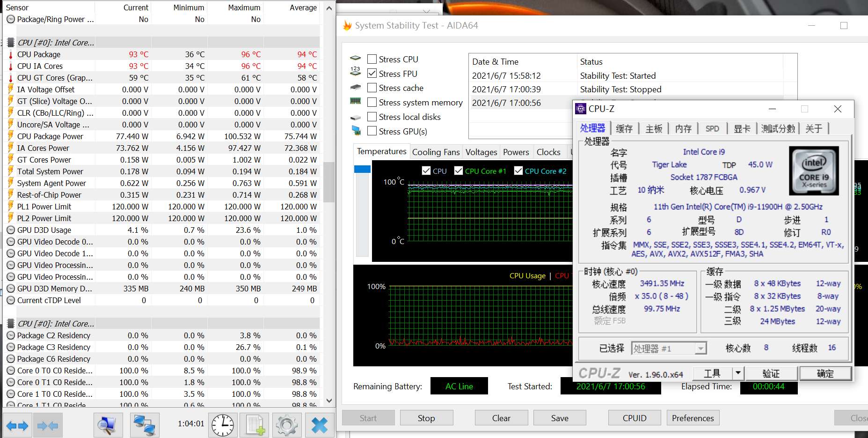Click the lightning icon beside IA Voltage Offset
Viewport: 868px width, 438px height.
click(x=11, y=89)
